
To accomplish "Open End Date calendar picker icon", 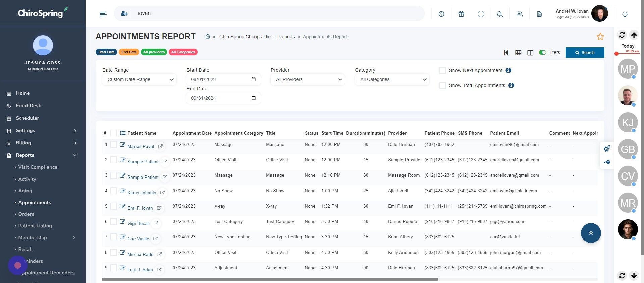I will [254, 98].
